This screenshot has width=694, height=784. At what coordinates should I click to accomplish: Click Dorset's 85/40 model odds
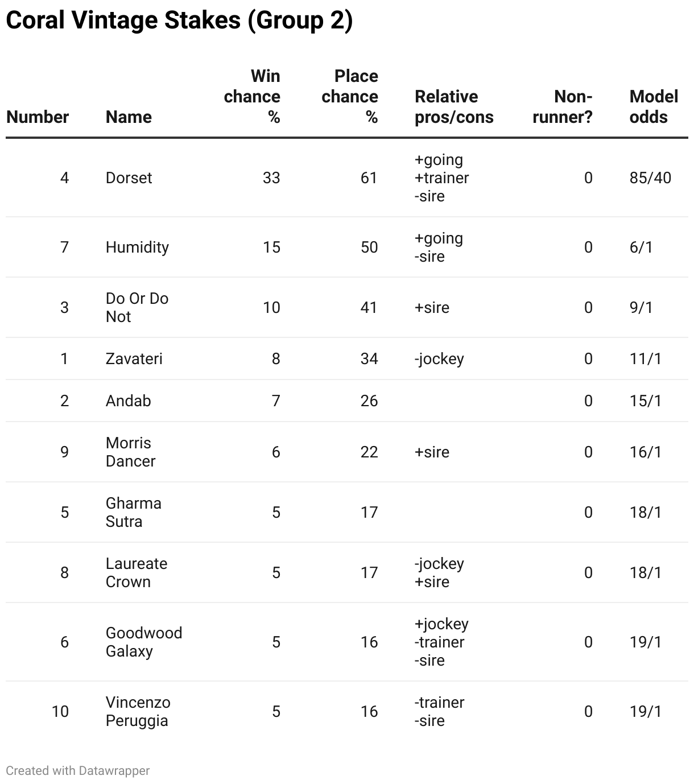pos(650,178)
